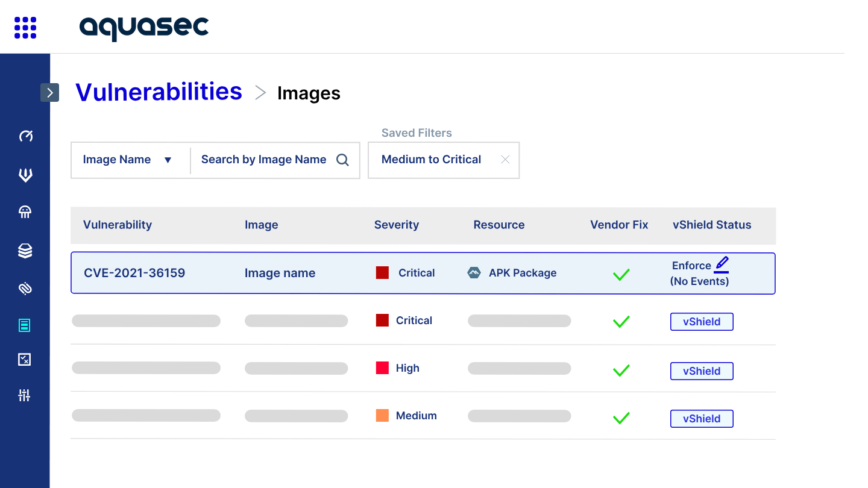Screen dimensions: 868x488
Task: Sort by the vShield Status column header
Action: coord(712,225)
